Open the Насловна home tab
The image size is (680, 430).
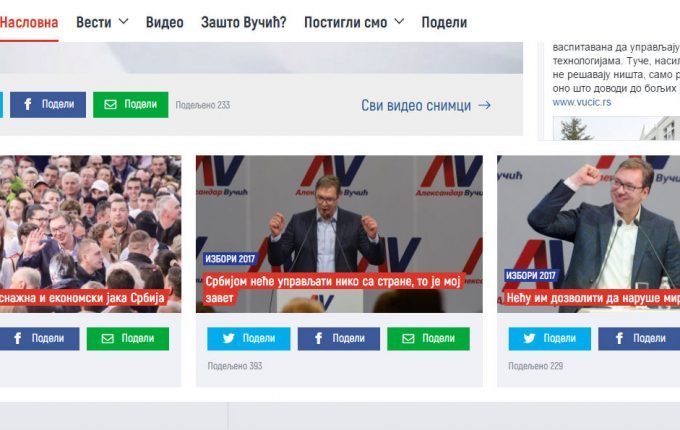click(x=29, y=23)
